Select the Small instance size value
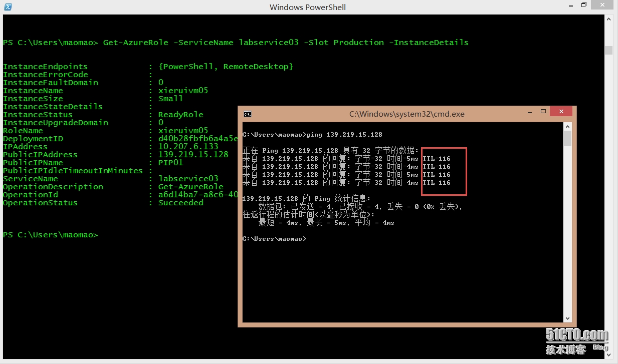Screen dimensions: 618x364 (x=170, y=99)
